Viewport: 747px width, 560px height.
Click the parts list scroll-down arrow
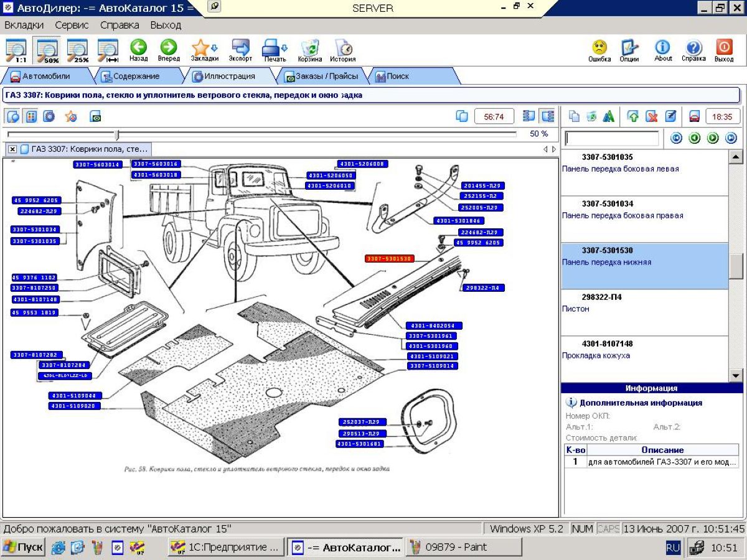pyautogui.click(x=736, y=375)
